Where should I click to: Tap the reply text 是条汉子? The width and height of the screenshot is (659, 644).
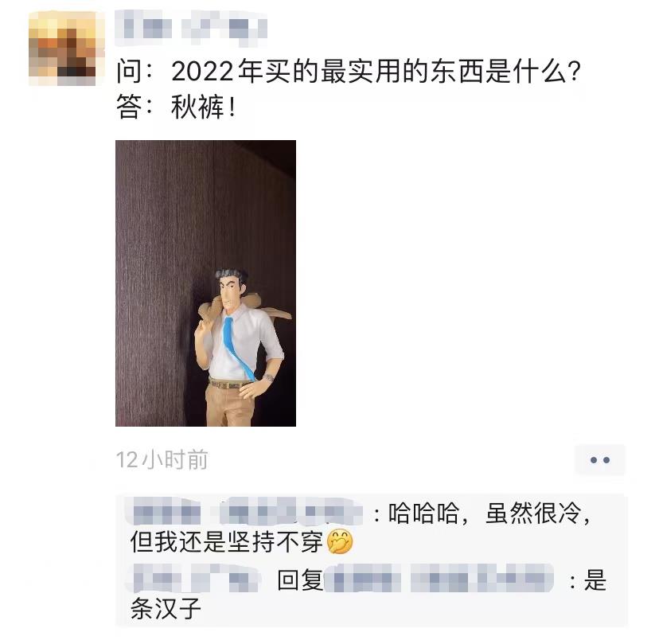(x=368, y=594)
